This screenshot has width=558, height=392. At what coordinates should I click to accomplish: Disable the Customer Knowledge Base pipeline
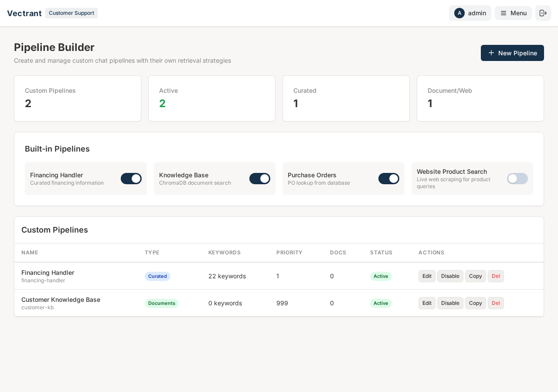pyautogui.click(x=450, y=303)
